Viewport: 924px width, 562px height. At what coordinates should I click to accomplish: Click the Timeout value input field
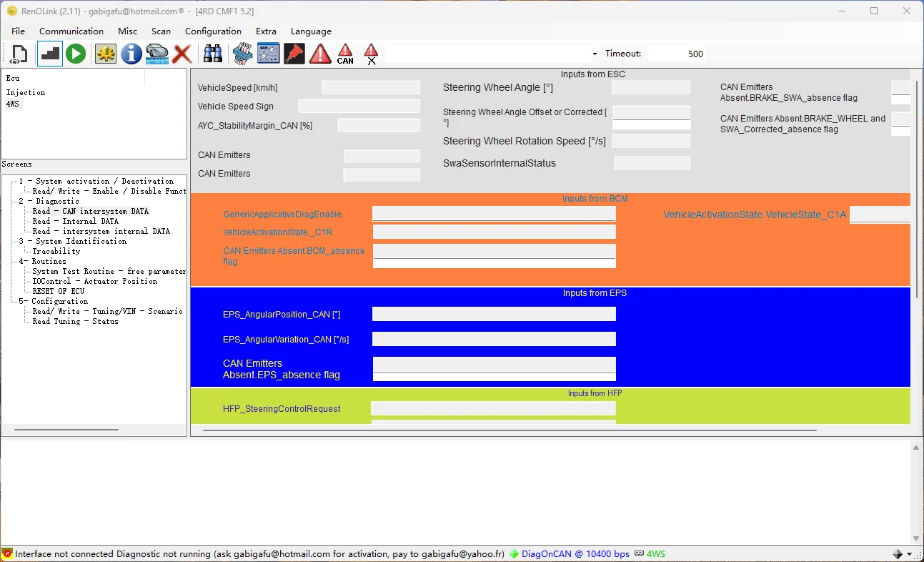coord(675,54)
